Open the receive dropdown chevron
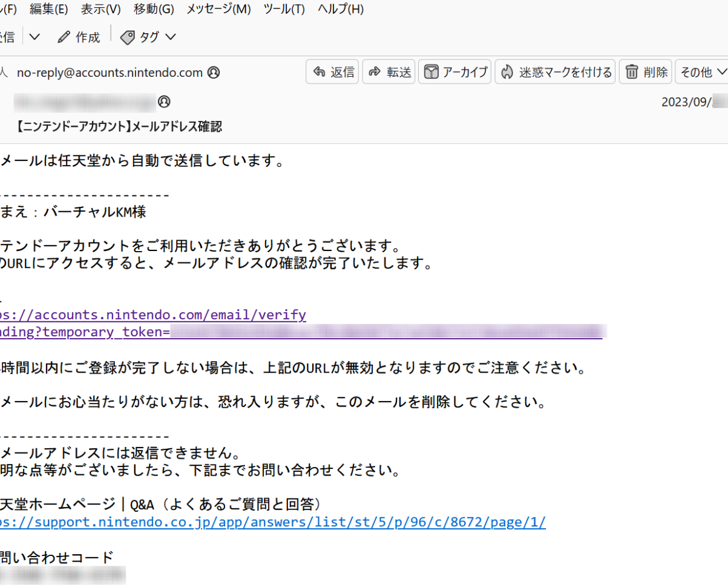 click(34, 37)
